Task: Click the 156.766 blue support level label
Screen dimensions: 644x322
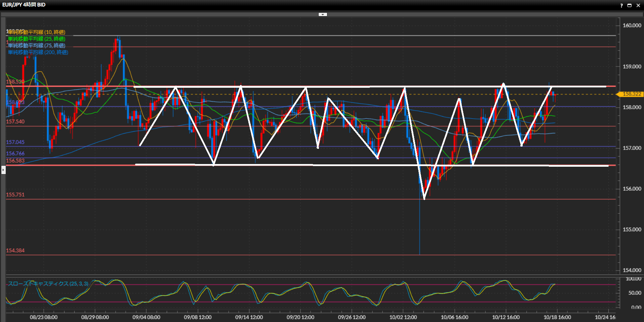Action: point(15,154)
